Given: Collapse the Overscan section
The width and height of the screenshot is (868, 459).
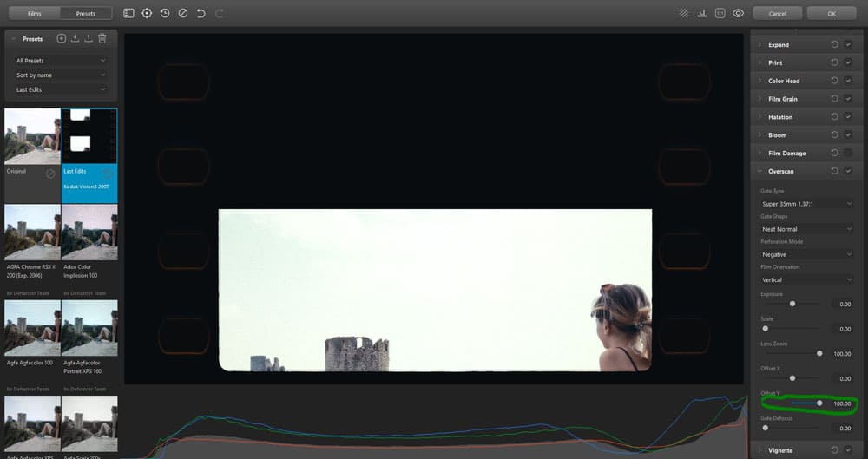Looking at the screenshot, I should [x=759, y=171].
